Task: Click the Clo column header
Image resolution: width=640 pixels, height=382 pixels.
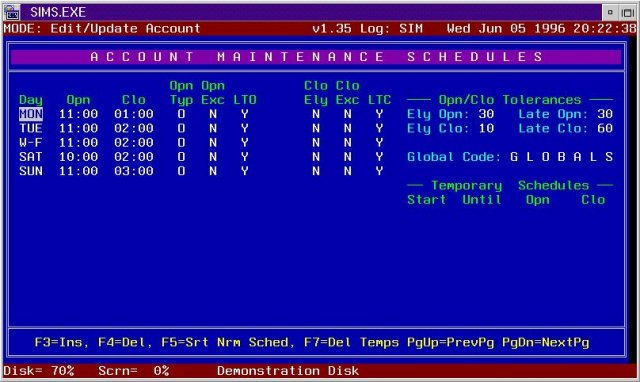Action: [x=134, y=100]
